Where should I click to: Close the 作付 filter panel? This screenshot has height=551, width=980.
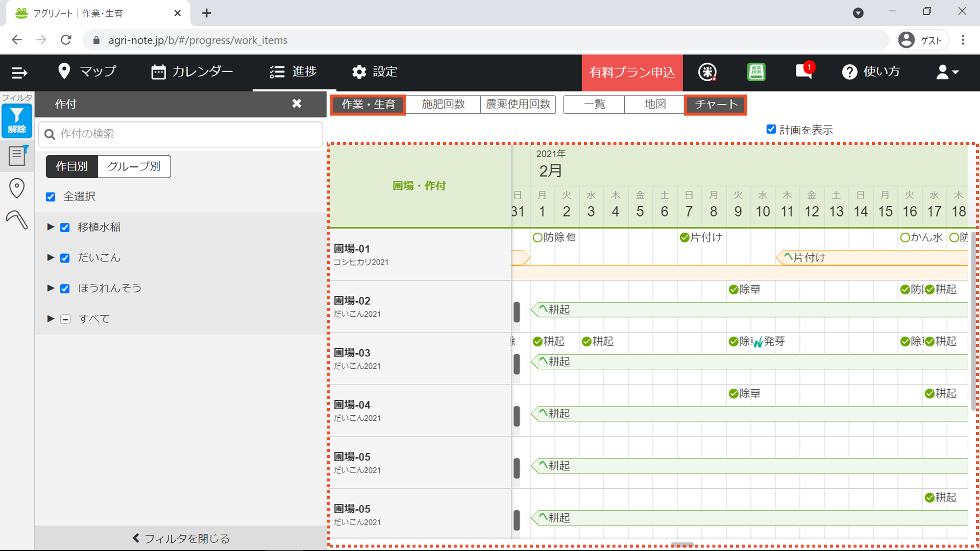[296, 103]
